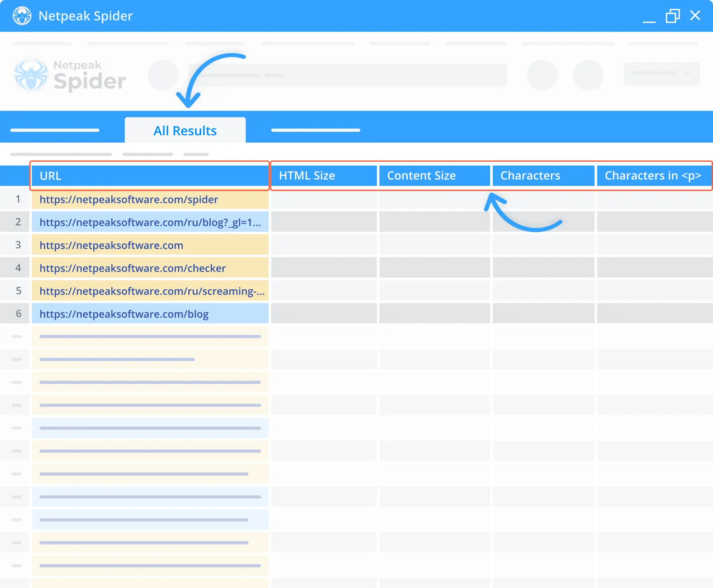The height and width of the screenshot is (588, 713).
Task: Click the https://netpeaksoftware.com URL cell
Action: point(150,245)
